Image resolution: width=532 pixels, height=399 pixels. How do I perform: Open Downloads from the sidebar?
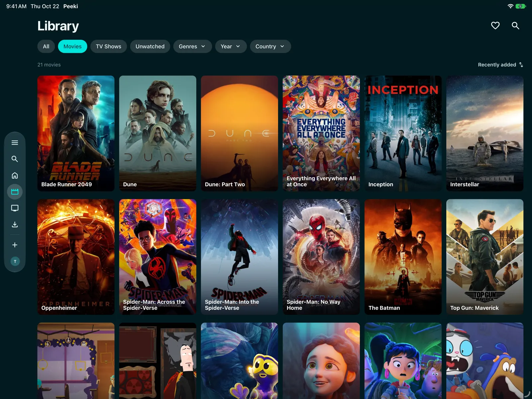click(x=15, y=224)
